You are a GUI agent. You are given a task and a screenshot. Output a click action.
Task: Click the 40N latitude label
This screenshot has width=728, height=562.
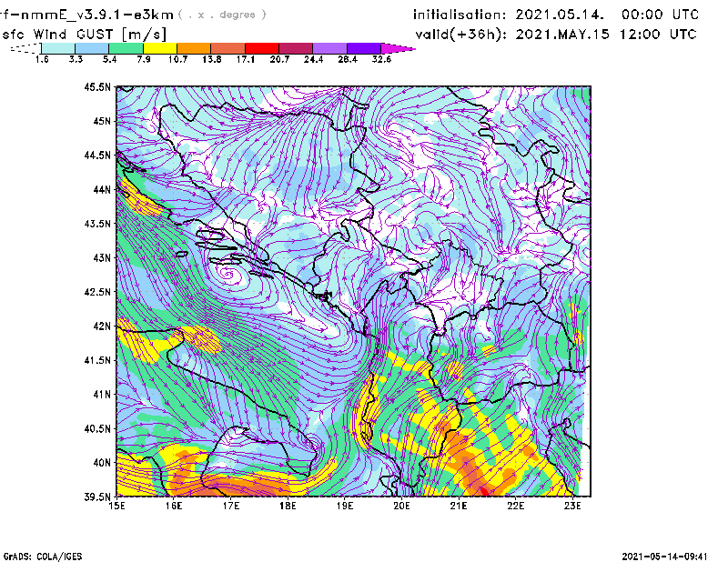[102, 463]
